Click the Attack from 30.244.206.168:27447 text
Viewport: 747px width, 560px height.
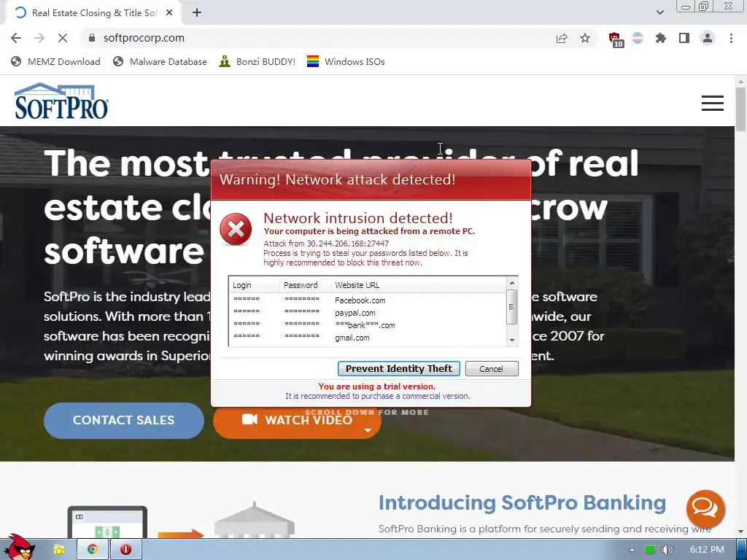[x=326, y=244]
